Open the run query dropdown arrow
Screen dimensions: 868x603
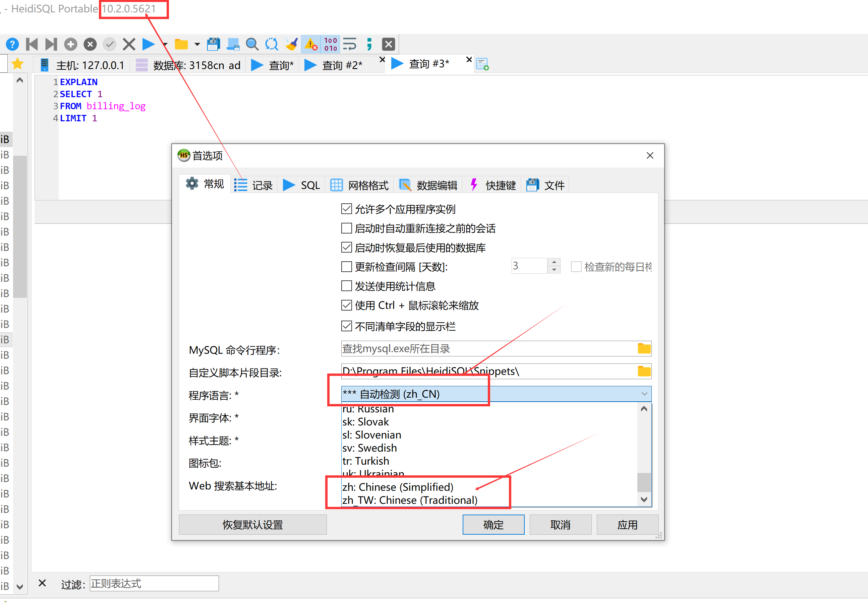pos(165,44)
